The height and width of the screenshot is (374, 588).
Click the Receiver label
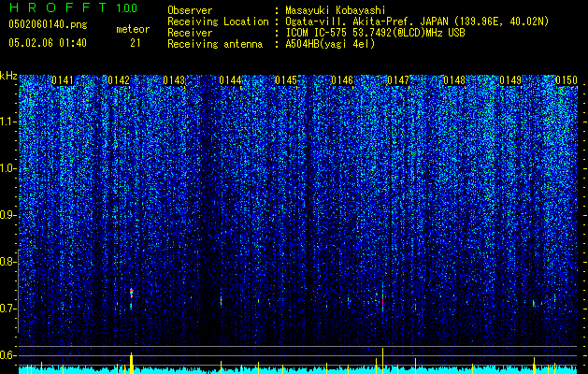click(x=190, y=33)
